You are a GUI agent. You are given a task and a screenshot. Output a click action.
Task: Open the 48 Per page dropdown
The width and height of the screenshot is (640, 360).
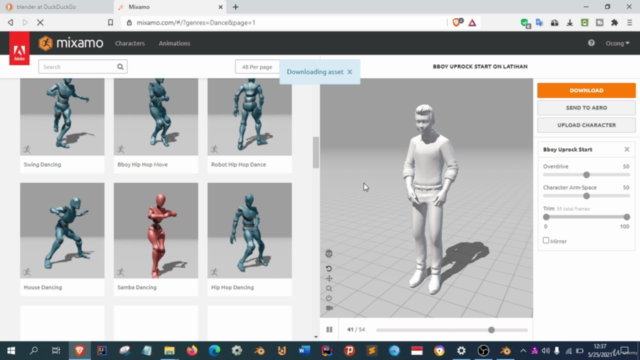click(257, 67)
